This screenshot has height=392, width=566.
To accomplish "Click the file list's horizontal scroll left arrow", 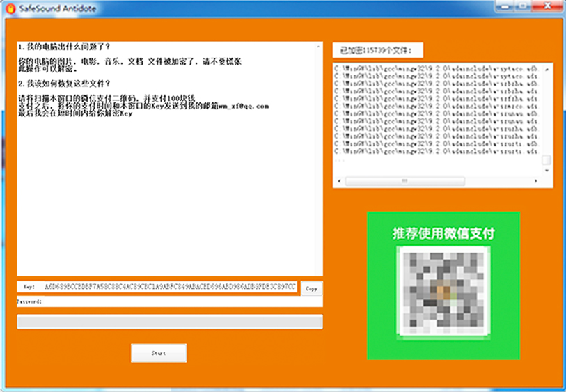I will click(x=339, y=181).
